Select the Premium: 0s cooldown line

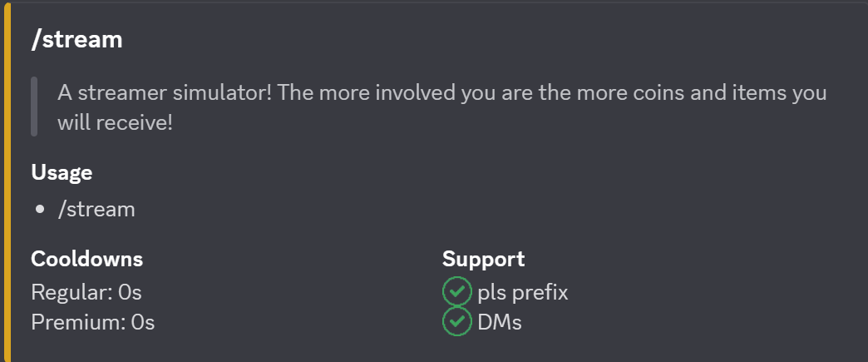[93, 322]
